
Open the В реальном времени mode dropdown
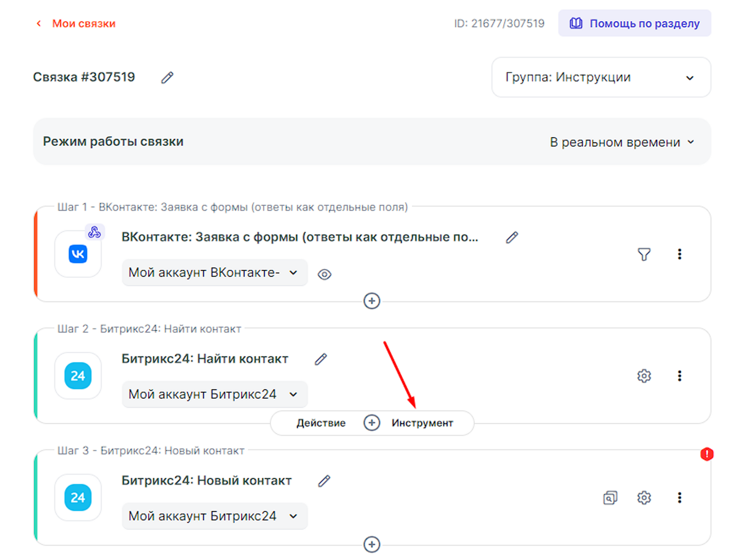(x=621, y=142)
